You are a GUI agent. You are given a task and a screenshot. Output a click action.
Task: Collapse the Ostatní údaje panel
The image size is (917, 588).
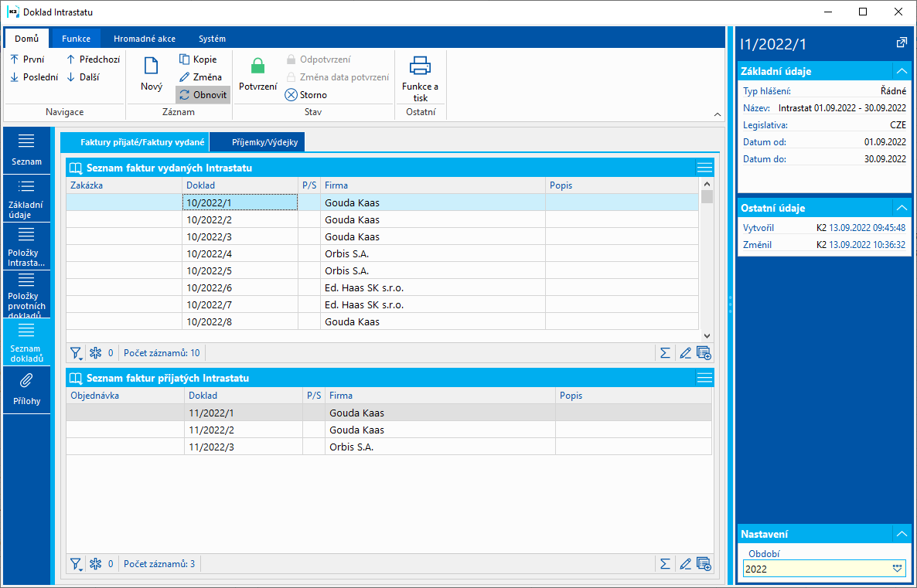(x=900, y=208)
